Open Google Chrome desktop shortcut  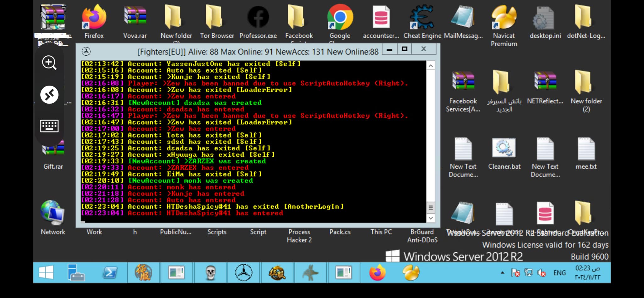(x=340, y=22)
